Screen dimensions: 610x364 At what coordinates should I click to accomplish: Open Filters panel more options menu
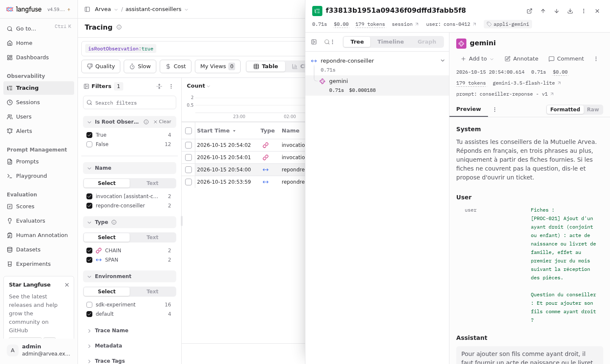click(x=171, y=86)
